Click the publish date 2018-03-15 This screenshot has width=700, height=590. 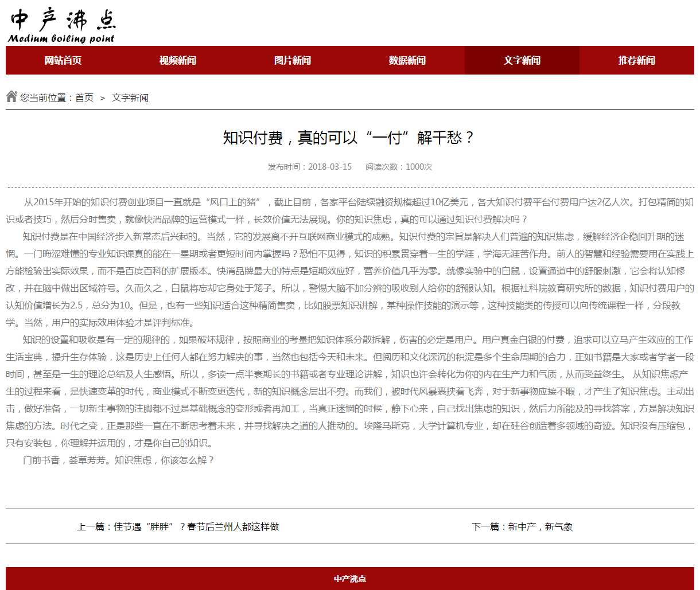[x=329, y=167]
